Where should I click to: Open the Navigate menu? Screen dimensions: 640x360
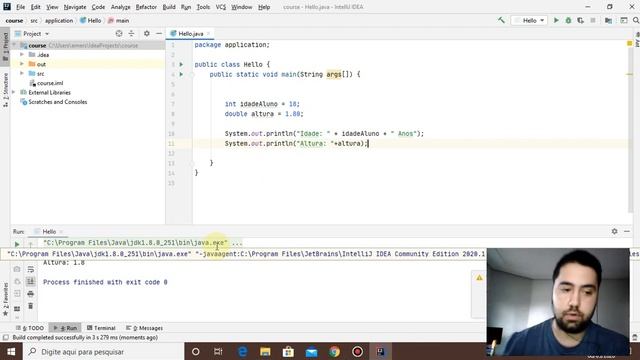pyautogui.click(x=75, y=7)
